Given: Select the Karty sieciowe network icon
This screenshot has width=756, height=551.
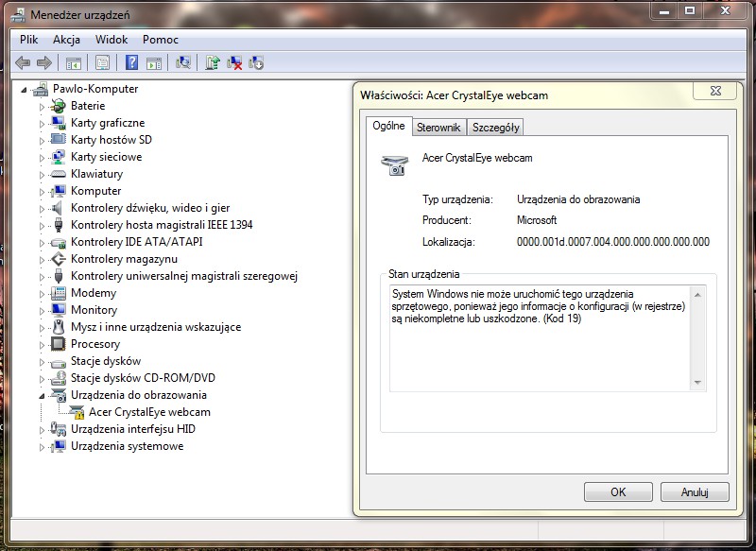Looking at the screenshot, I should click(59, 157).
